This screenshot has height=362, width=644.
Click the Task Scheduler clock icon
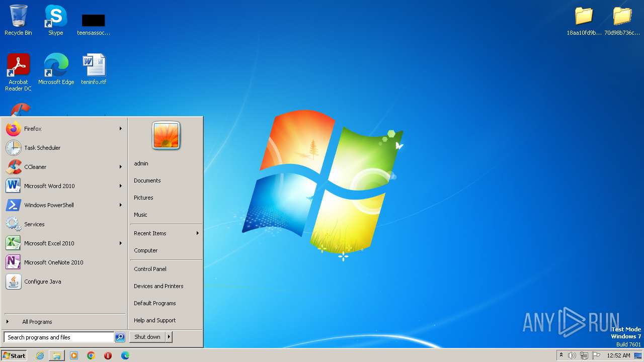pyautogui.click(x=14, y=148)
